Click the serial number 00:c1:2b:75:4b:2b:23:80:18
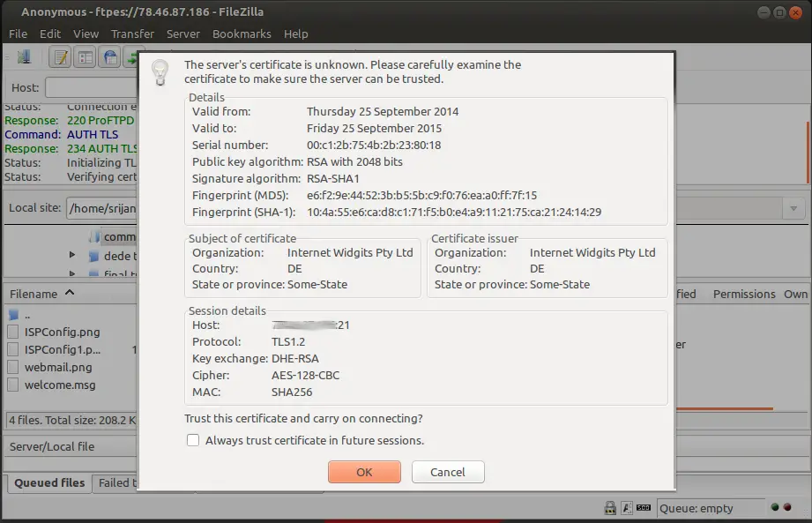 (x=373, y=145)
